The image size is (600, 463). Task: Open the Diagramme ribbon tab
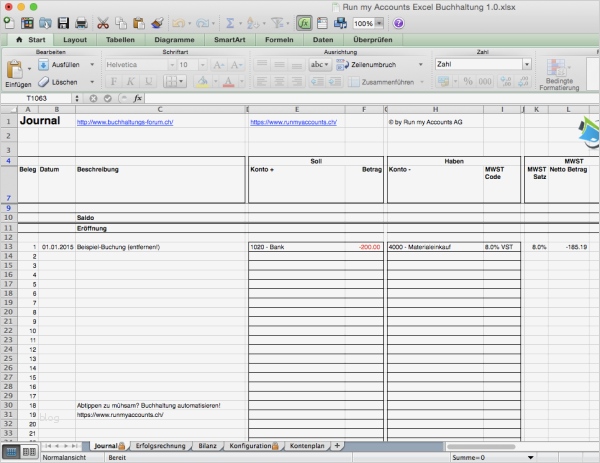(174, 40)
